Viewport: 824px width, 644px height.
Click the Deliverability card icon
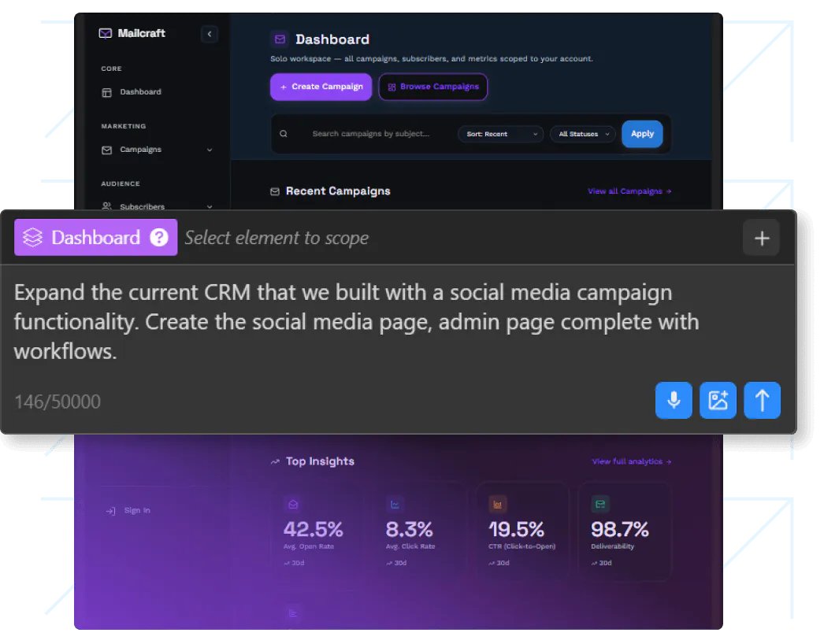pyautogui.click(x=600, y=505)
